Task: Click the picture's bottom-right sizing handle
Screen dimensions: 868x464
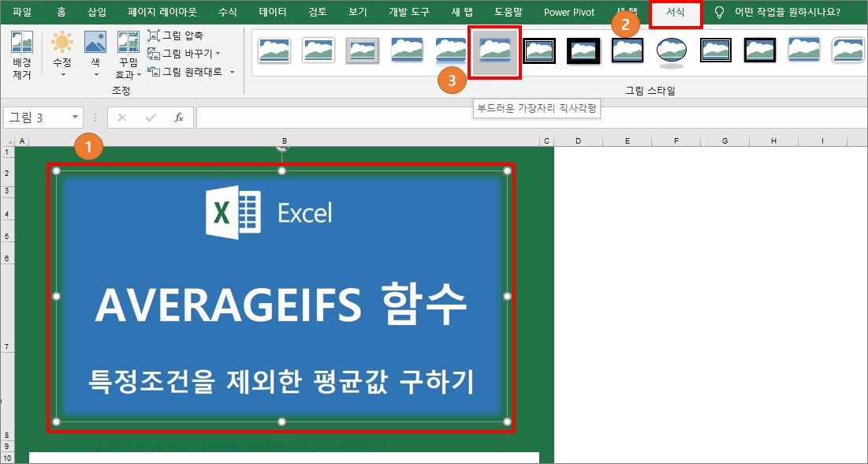Action: pyautogui.click(x=508, y=422)
